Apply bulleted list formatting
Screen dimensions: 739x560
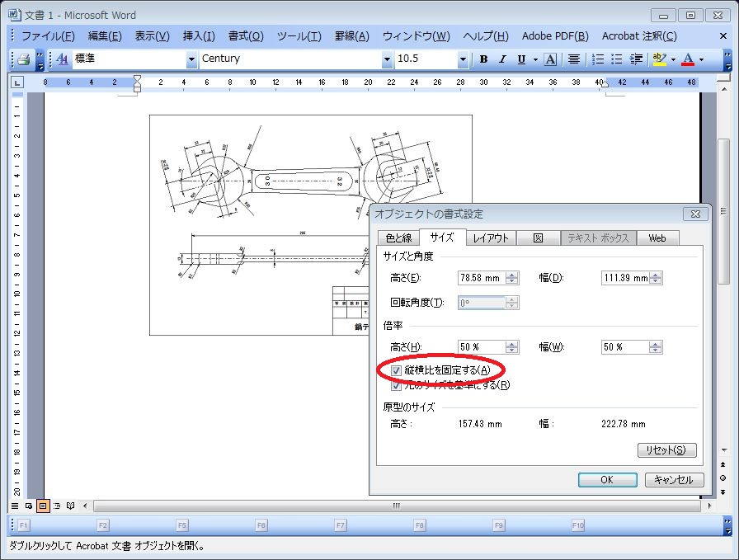616,59
